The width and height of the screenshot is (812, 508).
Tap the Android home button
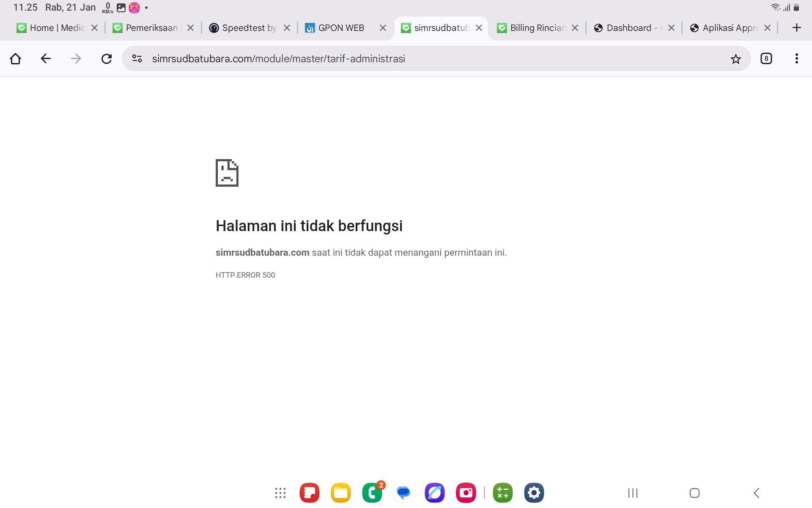[x=694, y=493]
